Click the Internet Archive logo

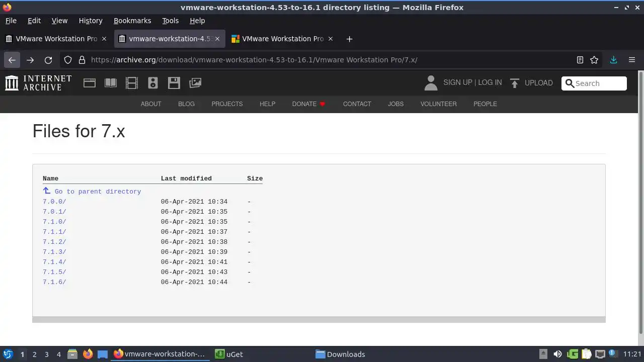38,83
